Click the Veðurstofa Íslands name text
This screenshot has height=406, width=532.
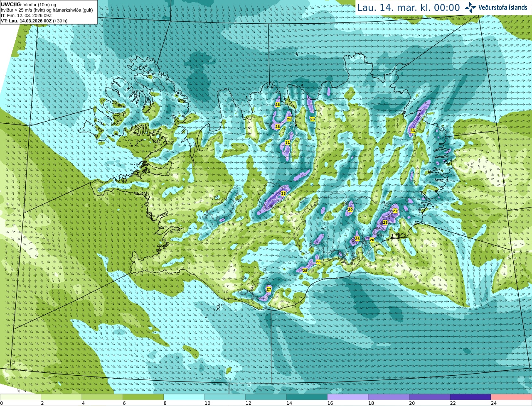[x=503, y=7]
